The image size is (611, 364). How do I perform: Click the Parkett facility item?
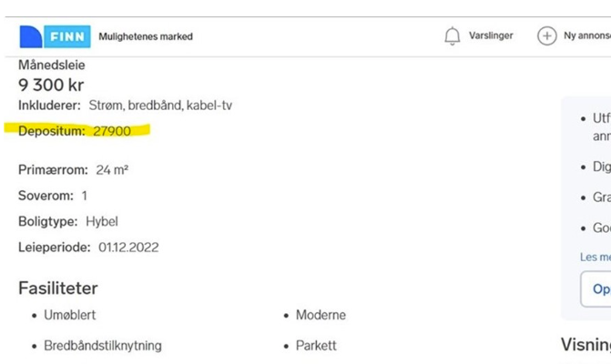coord(316,346)
